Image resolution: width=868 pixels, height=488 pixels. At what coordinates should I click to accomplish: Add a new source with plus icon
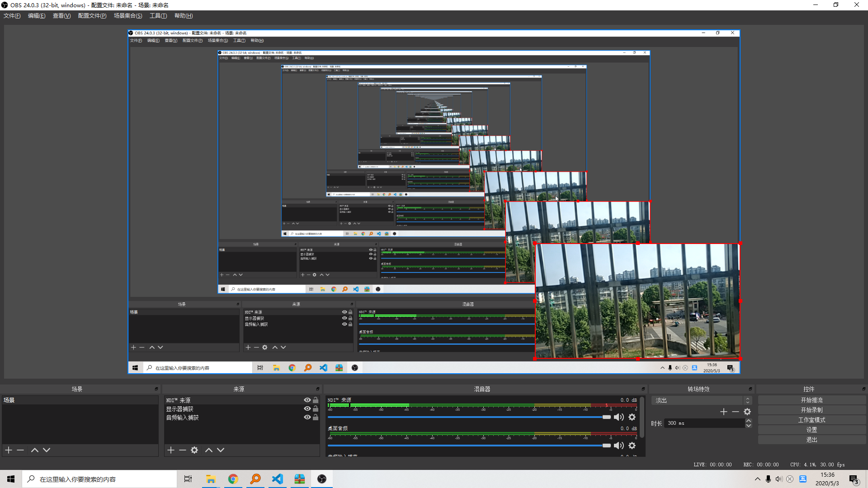(170, 450)
